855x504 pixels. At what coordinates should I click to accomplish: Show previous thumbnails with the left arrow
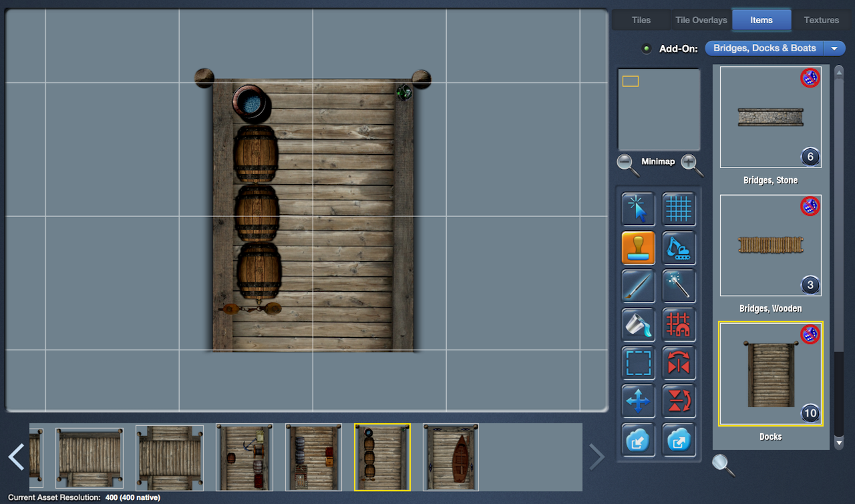[16, 457]
